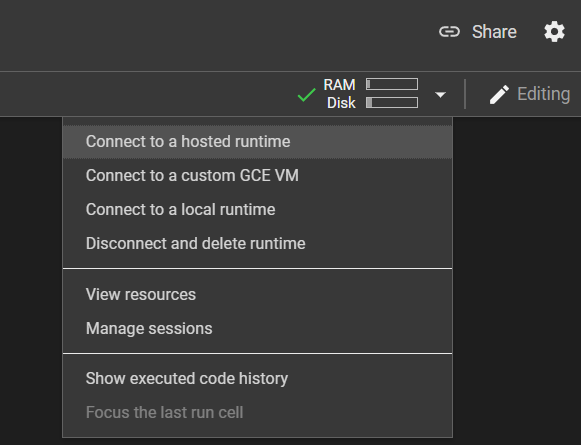
Task: Click the RAM usage bar
Action: (x=392, y=84)
